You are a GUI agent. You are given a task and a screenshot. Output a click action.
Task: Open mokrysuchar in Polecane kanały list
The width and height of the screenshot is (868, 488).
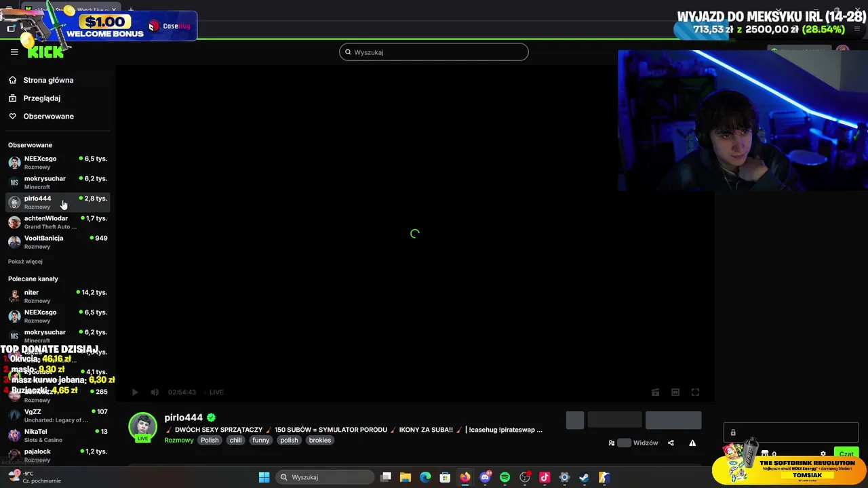(x=58, y=336)
